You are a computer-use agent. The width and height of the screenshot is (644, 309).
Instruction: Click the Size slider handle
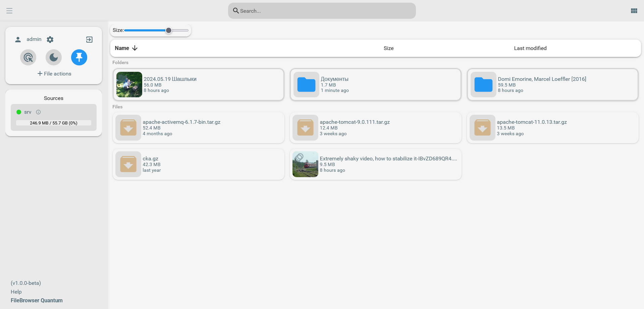pyautogui.click(x=169, y=31)
